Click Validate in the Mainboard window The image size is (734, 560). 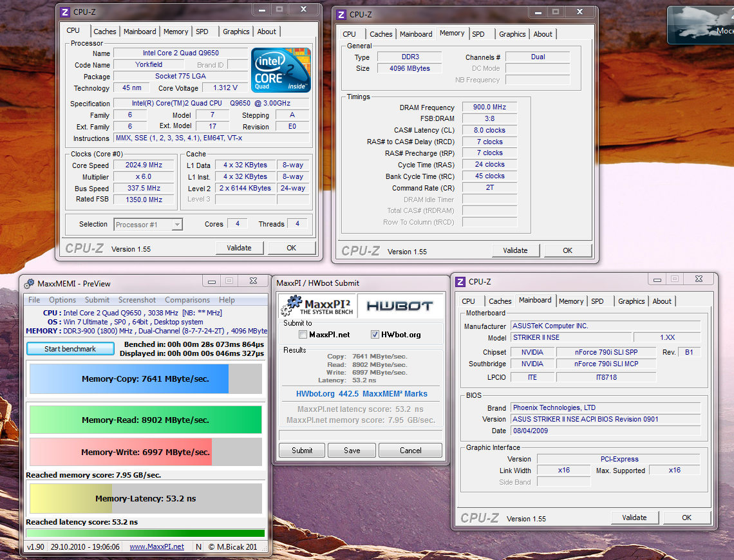[634, 518]
